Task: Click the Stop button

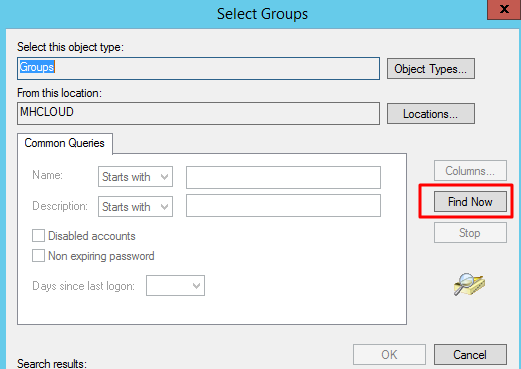Action: (470, 232)
